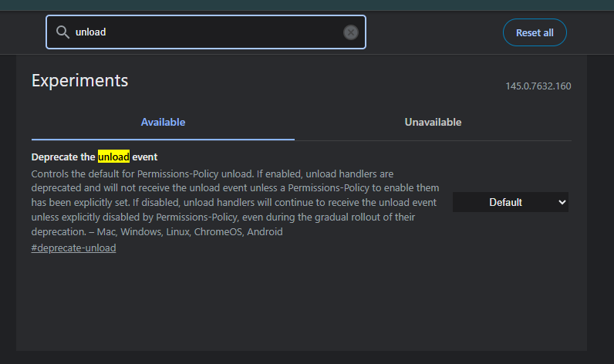The image size is (614, 364).
Task: Open the Unavailable tab
Action: [433, 122]
